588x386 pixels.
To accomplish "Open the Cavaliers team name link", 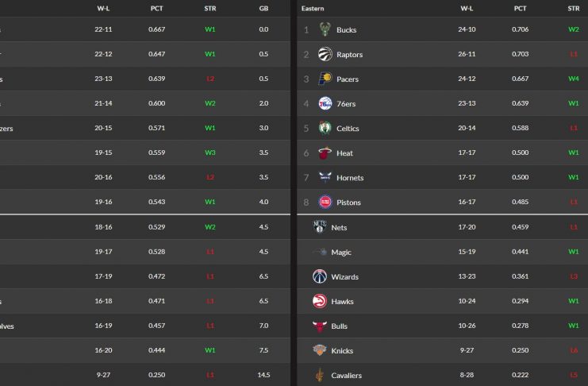I will click(347, 376).
